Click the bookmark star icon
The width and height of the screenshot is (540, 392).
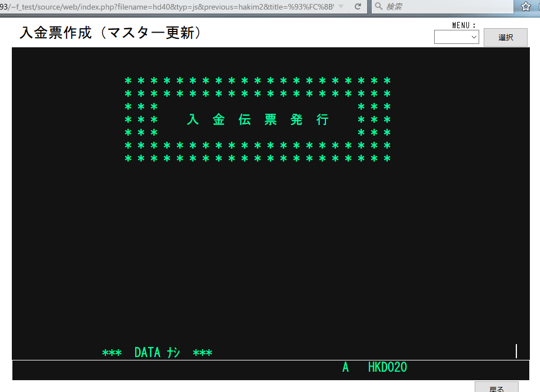(x=526, y=6)
